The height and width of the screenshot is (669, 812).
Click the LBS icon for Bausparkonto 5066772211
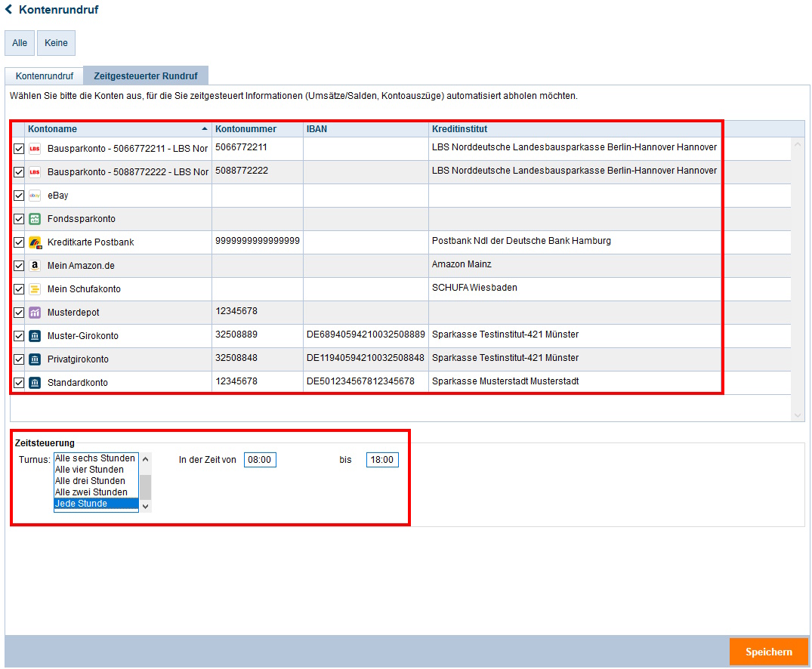pyautogui.click(x=35, y=149)
